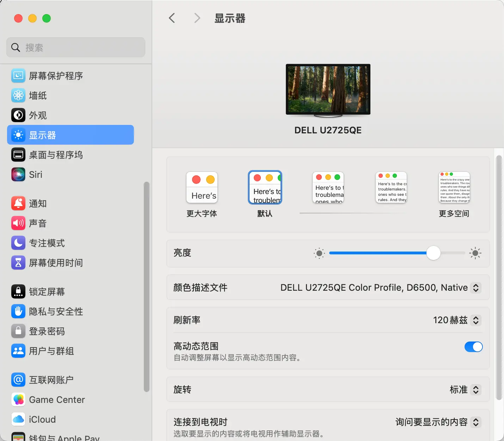Select the fourth resolution thumbnail option
This screenshot has height=441, width=504.
(391, 187)
